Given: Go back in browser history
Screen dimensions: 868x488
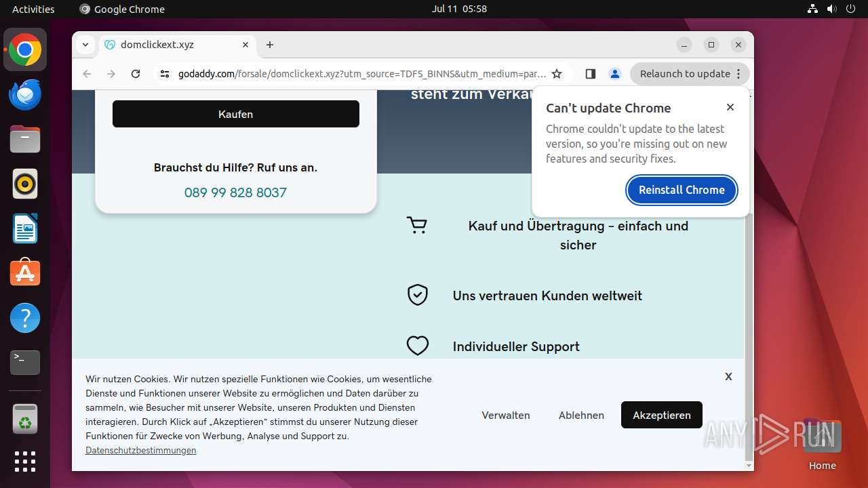Looking at the screenshot, I should 87,74.
